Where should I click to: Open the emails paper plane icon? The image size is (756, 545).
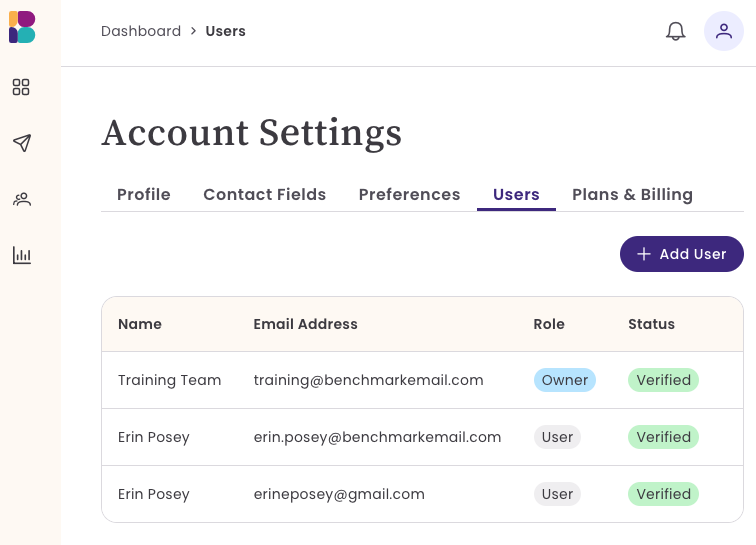click(22, 143)
